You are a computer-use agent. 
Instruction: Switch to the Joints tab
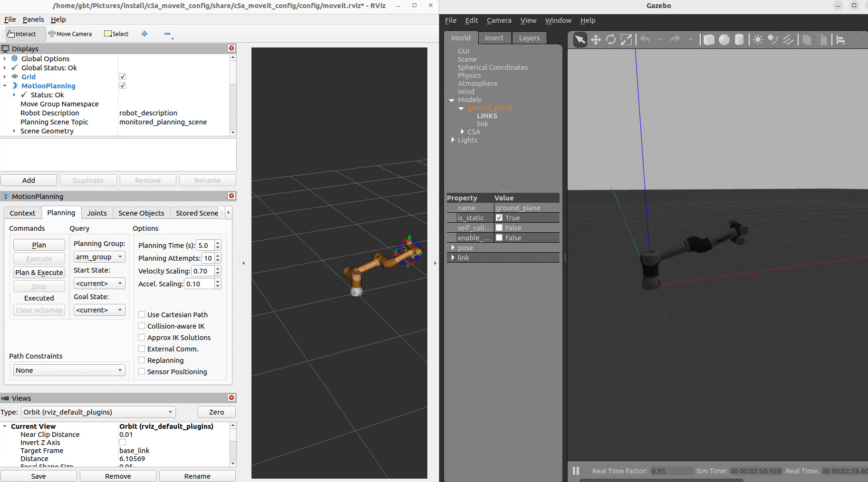pos(97,213)
